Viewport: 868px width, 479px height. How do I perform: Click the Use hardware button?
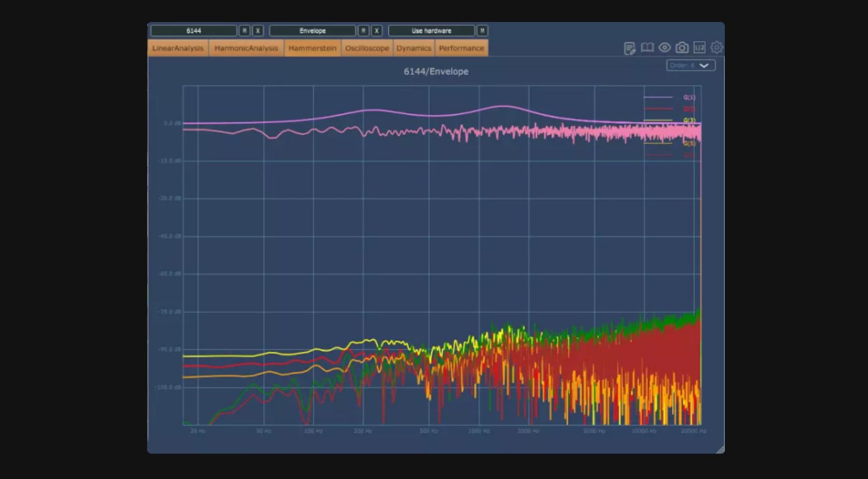pyautogui.click(x=431, y=31)
